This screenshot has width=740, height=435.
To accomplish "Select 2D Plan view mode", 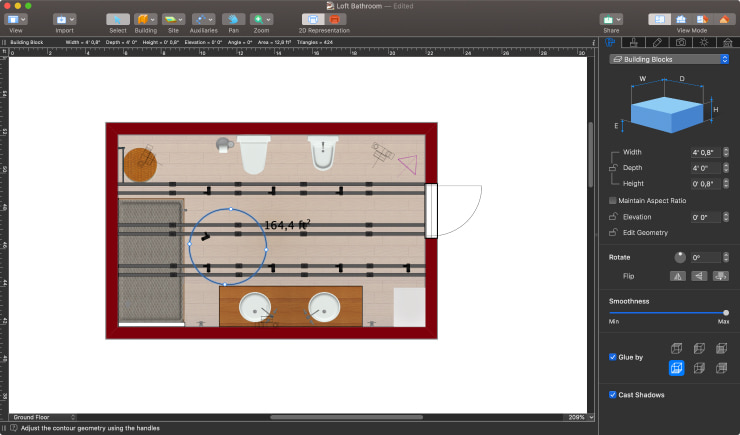I will (659, 19).
